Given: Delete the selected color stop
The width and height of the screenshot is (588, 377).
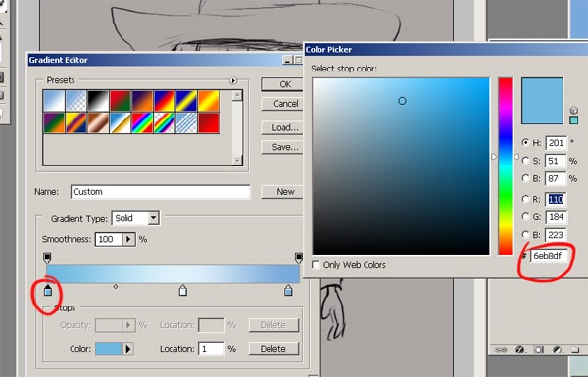Looking at the screenshot, I should pos(273,349).
